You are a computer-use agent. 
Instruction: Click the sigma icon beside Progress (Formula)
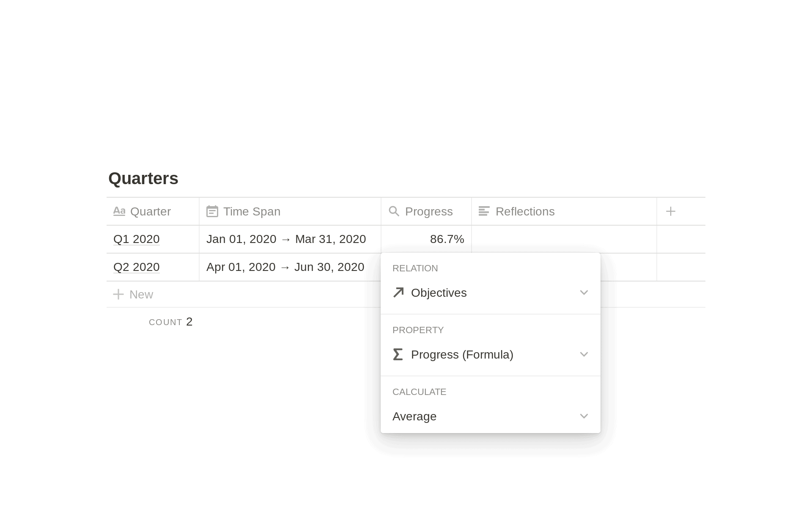click(x=398, y=354)
